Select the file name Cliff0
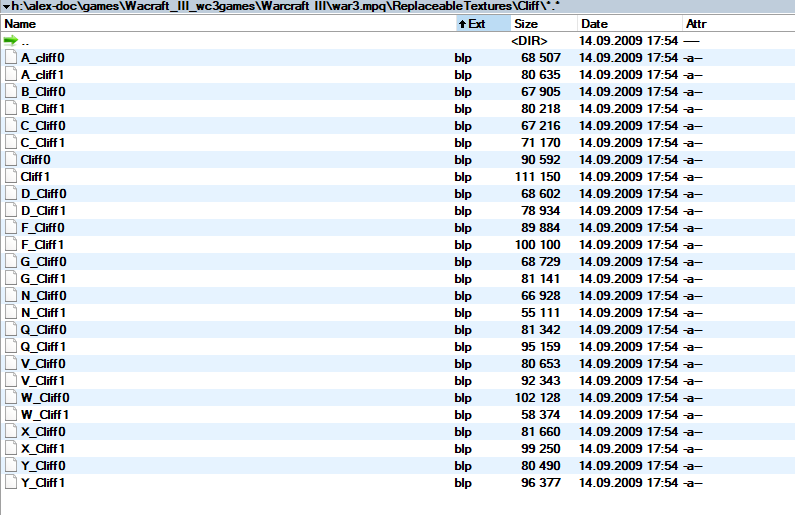Screen dimensions: 795x515 click(35, 160)
